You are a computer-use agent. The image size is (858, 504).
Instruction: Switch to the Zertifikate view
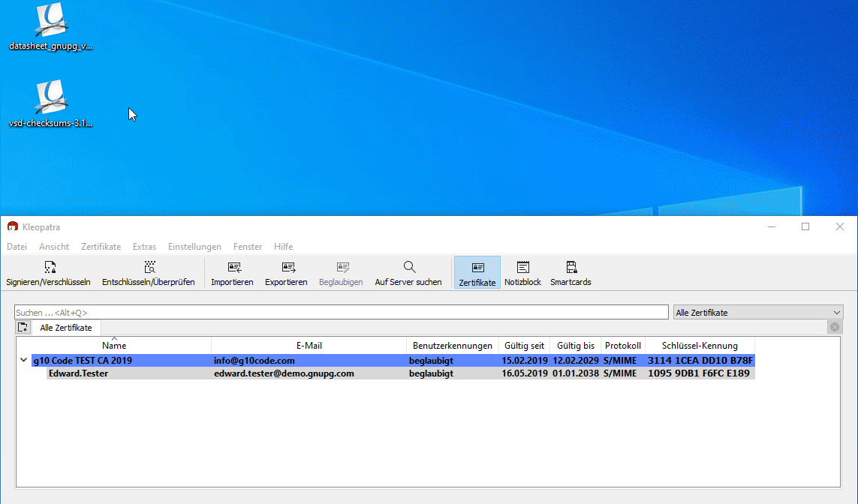477,273
